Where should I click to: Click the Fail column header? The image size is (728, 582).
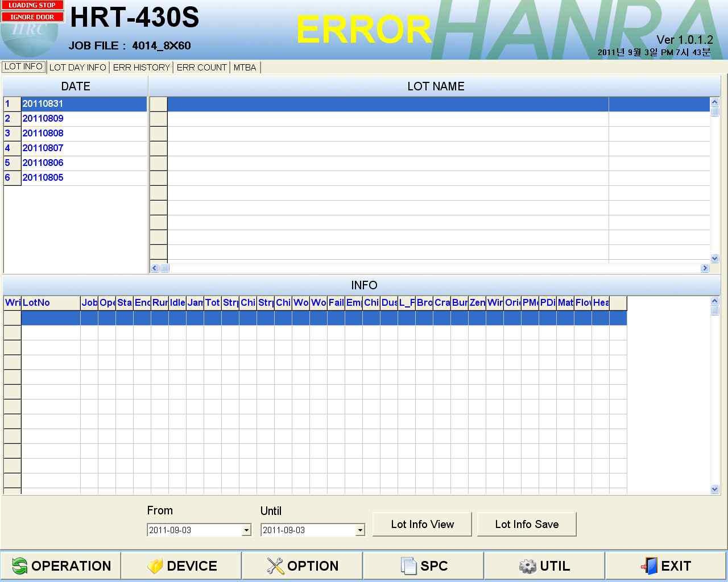[x=336, y=303]
